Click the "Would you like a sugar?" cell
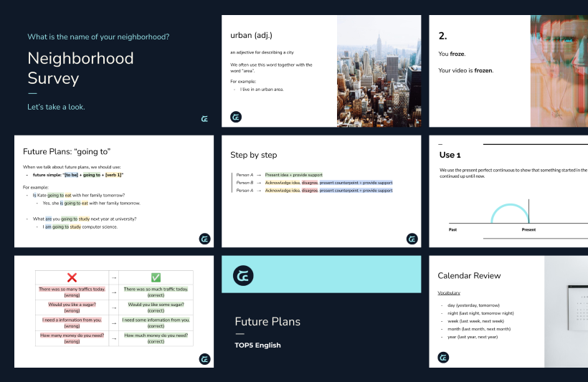The height and width of the screenshot is (382, 588). (72, 307)
